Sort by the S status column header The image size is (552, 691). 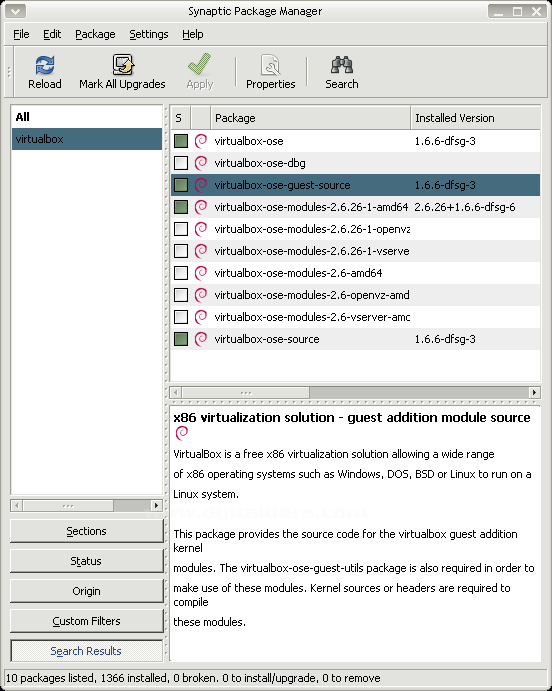coord(181,118)
